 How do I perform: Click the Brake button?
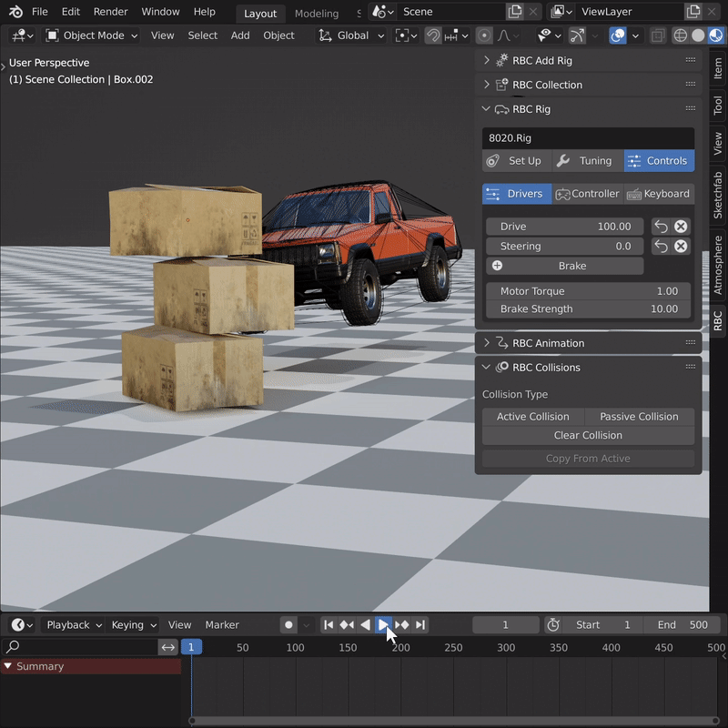pos(564,266)
